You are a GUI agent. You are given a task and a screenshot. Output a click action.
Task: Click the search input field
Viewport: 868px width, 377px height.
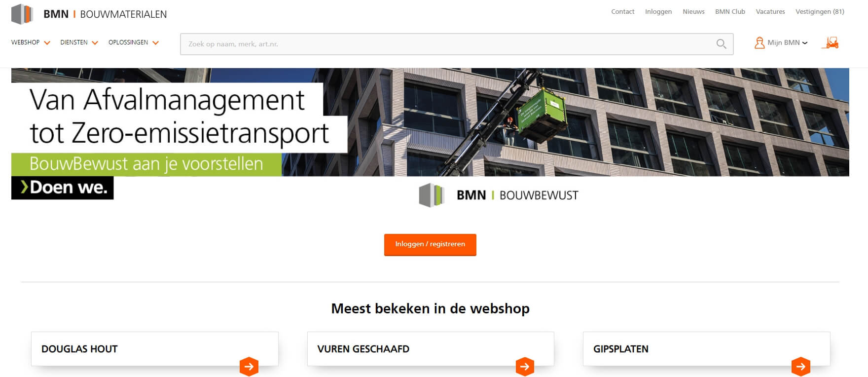point(449,44)
